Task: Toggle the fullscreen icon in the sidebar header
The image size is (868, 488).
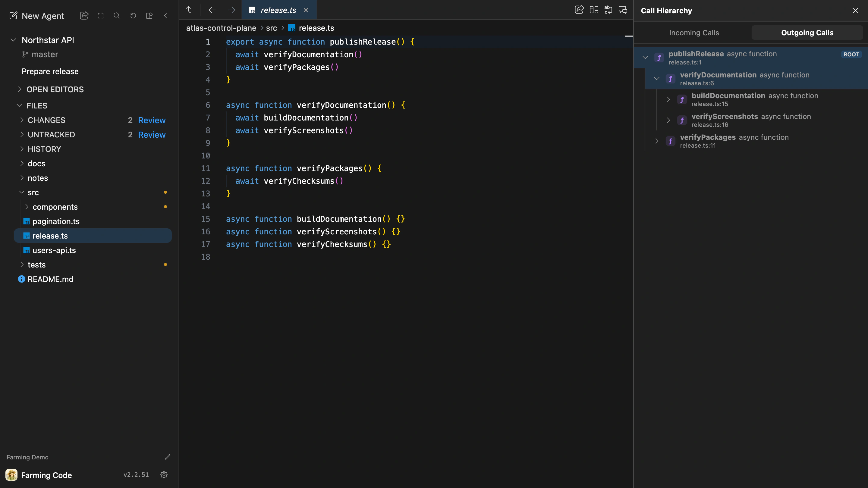Action: [x=101, y=16]
